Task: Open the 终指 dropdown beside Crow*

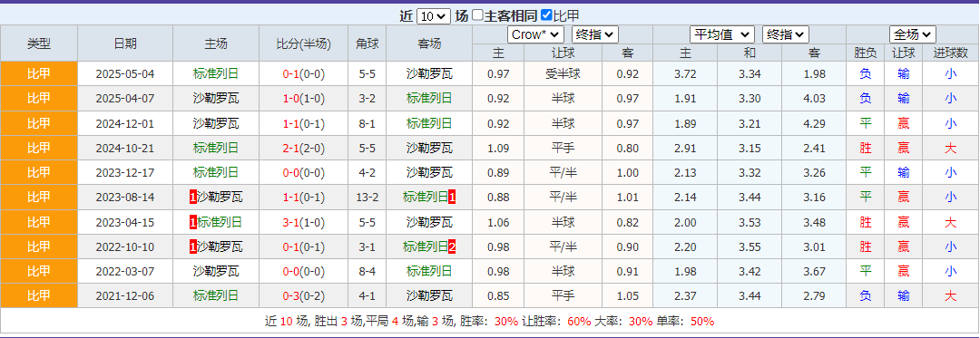Action: (x=595, y=34)
